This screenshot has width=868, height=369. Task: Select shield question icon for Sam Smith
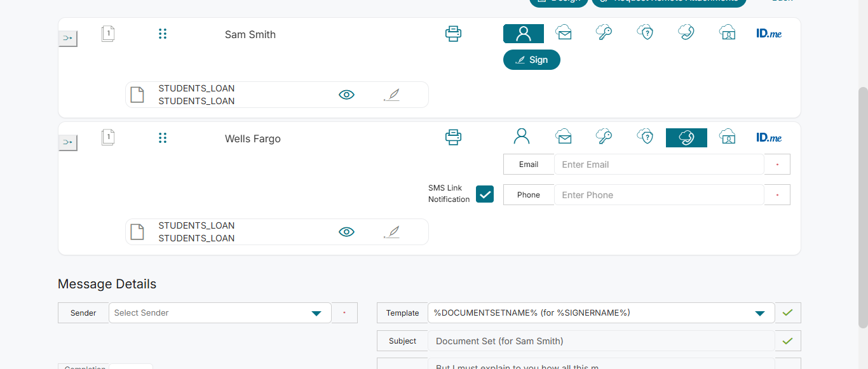tap(645, 33)
